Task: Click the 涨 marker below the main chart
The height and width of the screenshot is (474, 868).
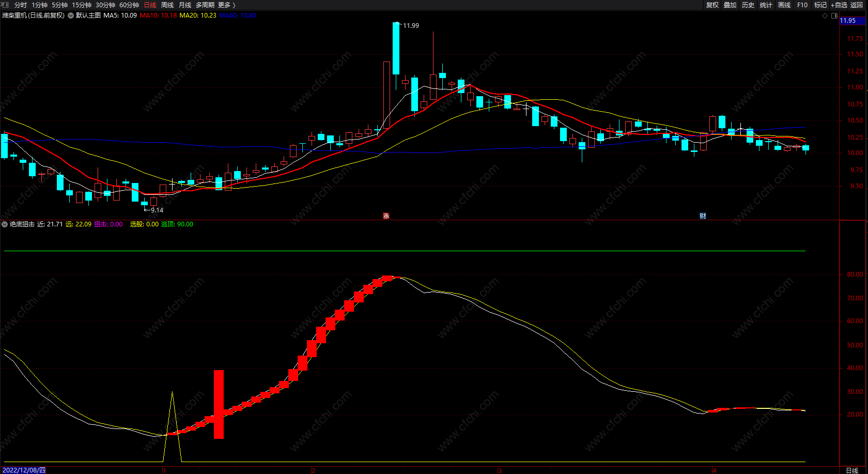Action: click(x=386, y=216)
